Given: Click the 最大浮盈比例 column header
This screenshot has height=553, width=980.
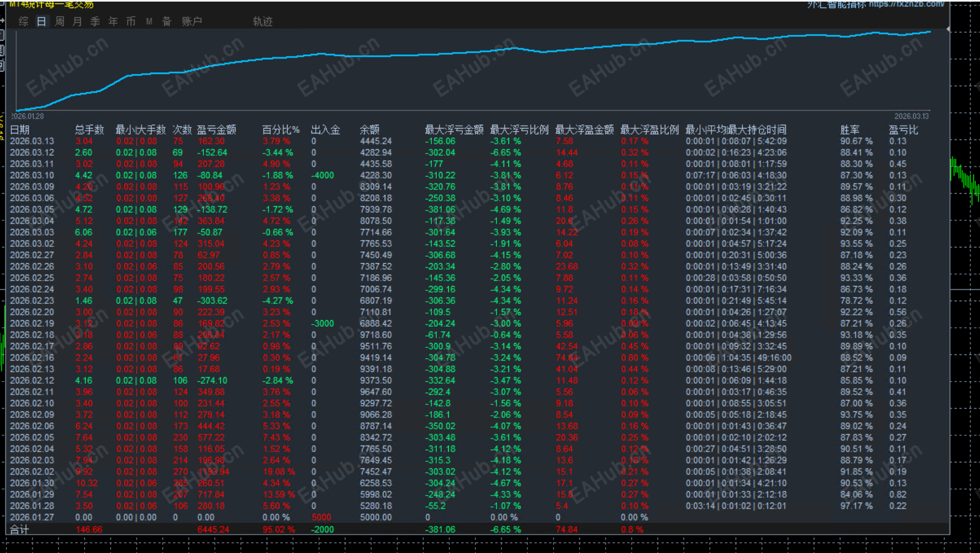Looking at the screenshot, I should (x=650, y=130).
